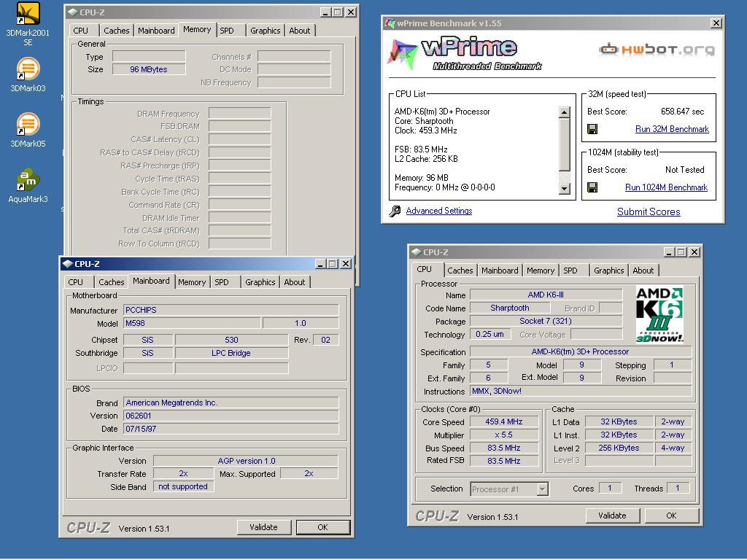Run the 32M Benchmark in wPrime

coord(672,129)
